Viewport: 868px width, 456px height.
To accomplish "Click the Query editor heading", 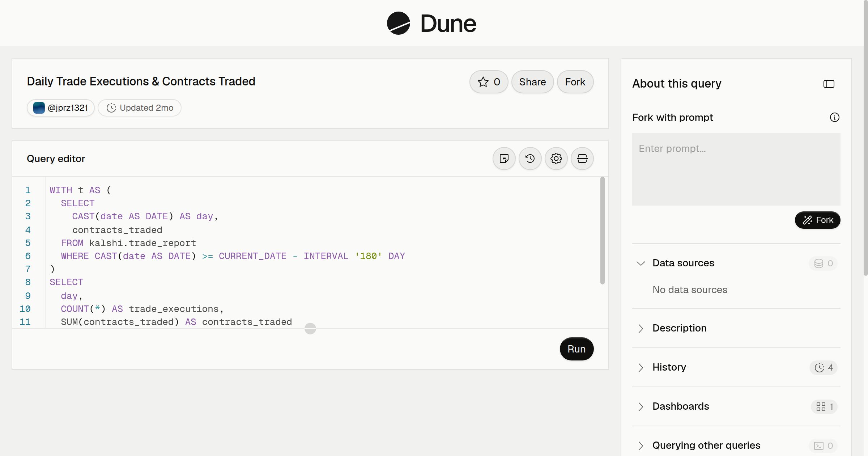I will (56, 159).
